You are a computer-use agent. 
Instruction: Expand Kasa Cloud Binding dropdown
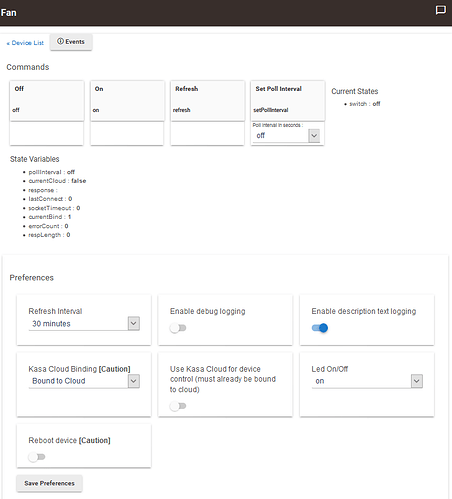pos(134,381)
